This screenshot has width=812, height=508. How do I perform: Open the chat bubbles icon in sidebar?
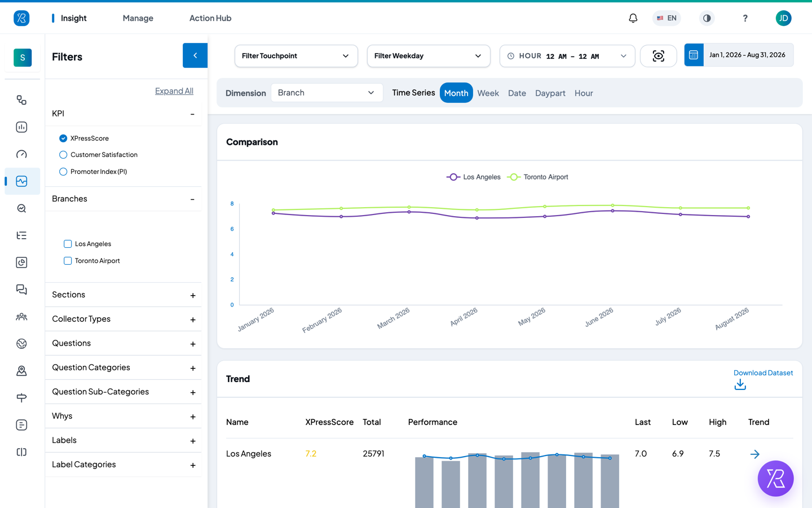pos(21,290)
